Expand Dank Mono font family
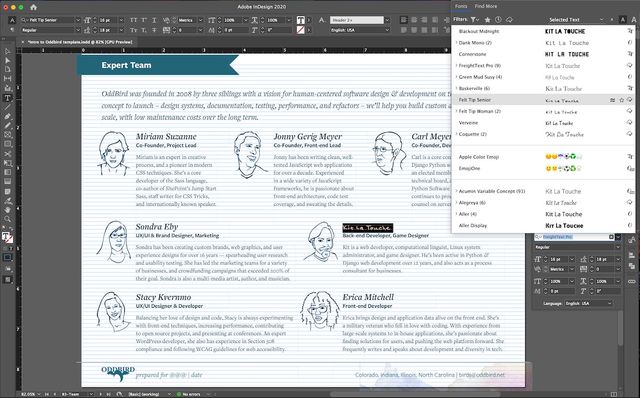640x398 pixels. [456, 43]
